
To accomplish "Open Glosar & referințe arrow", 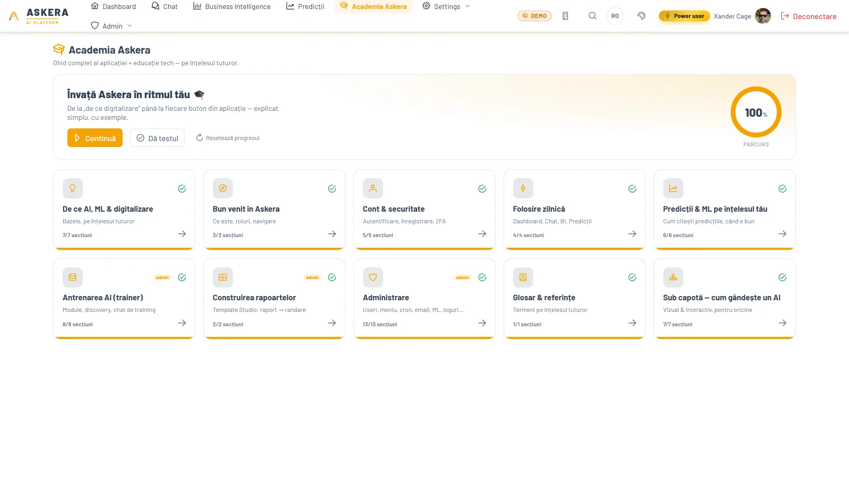I will 633,323.
